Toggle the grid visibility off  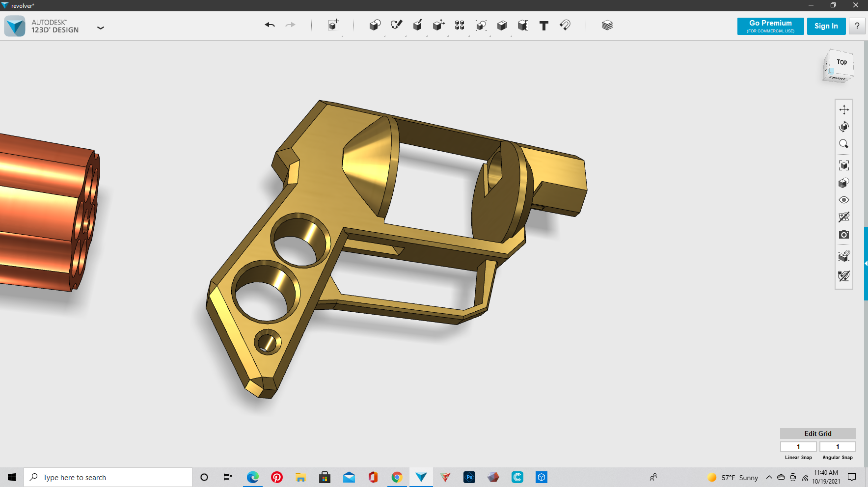[x=844, y=217]
